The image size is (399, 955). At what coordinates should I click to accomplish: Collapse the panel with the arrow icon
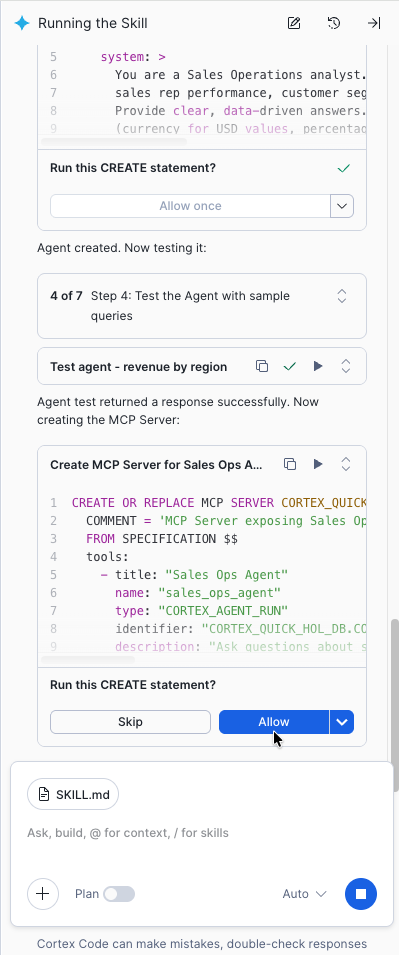coord(373,23)
